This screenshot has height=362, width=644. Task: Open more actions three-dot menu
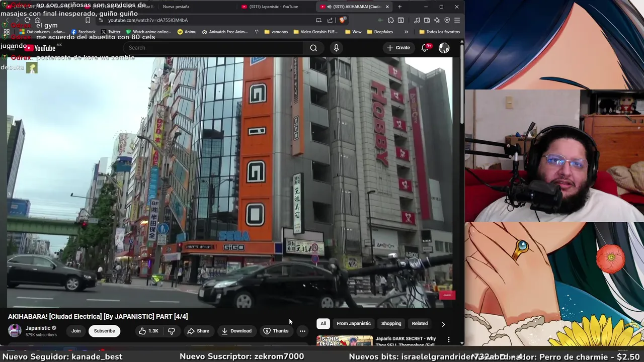pyautogui.click(x=302, y=331)
